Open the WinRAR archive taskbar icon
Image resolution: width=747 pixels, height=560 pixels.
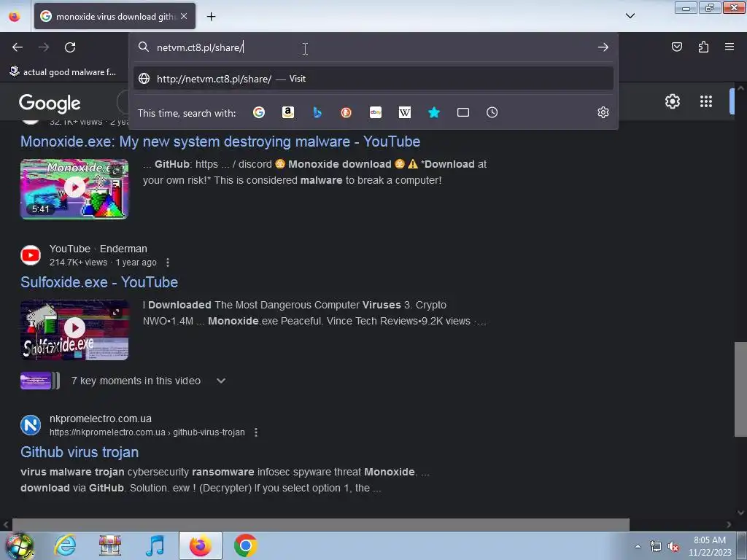tap(110, 545)
